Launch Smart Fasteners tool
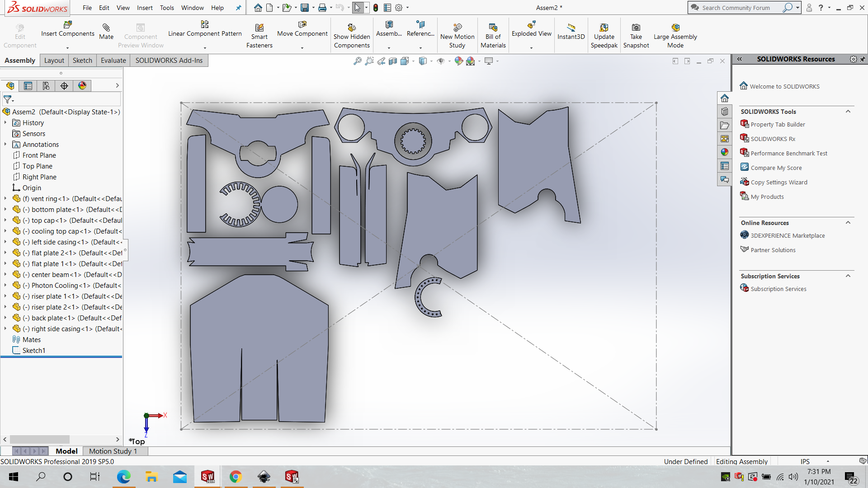Viewport: 868px width, 488px height. (x=259, y=36)
